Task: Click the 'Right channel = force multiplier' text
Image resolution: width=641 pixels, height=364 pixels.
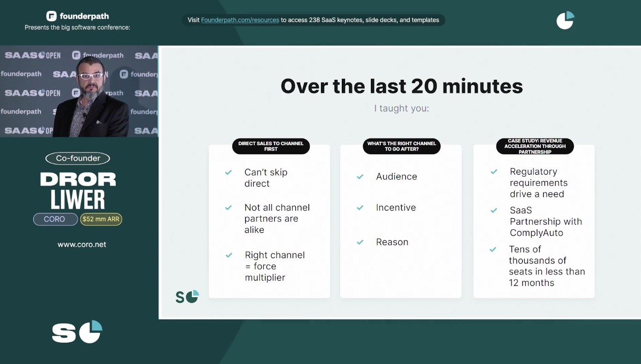Action: [x=275, y=266]
